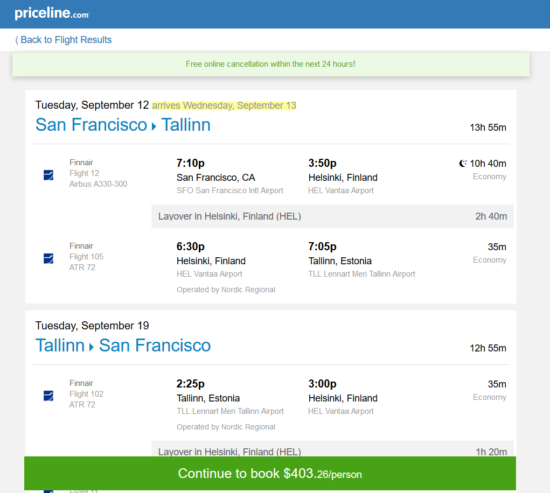Click the Finnair logo for Flight 102
550x493 pixels.
tap(48, 395)
